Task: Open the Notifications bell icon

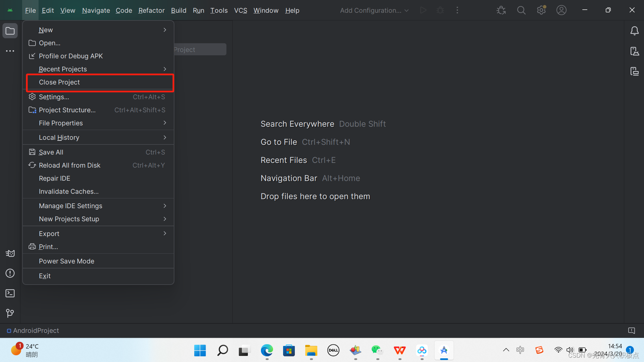Action: [634, 31]
